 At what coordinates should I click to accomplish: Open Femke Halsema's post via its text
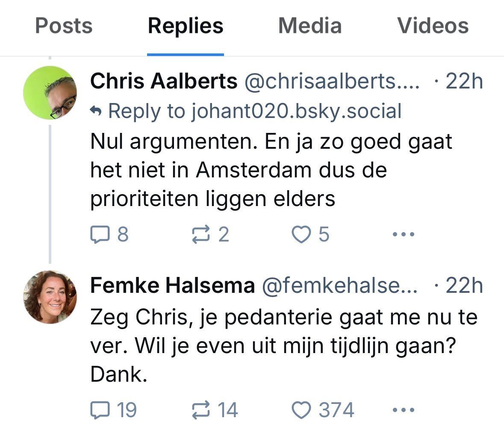[x=256, y=342]
